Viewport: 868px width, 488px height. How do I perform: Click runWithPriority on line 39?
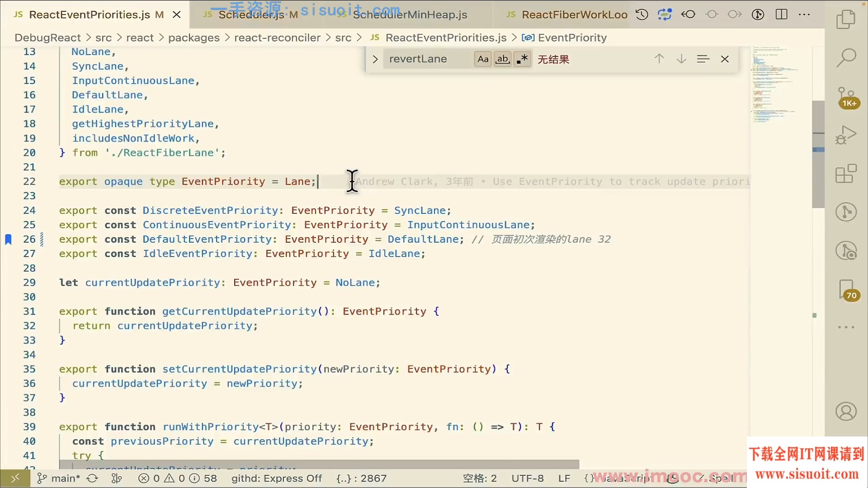[x=211, y=427]
